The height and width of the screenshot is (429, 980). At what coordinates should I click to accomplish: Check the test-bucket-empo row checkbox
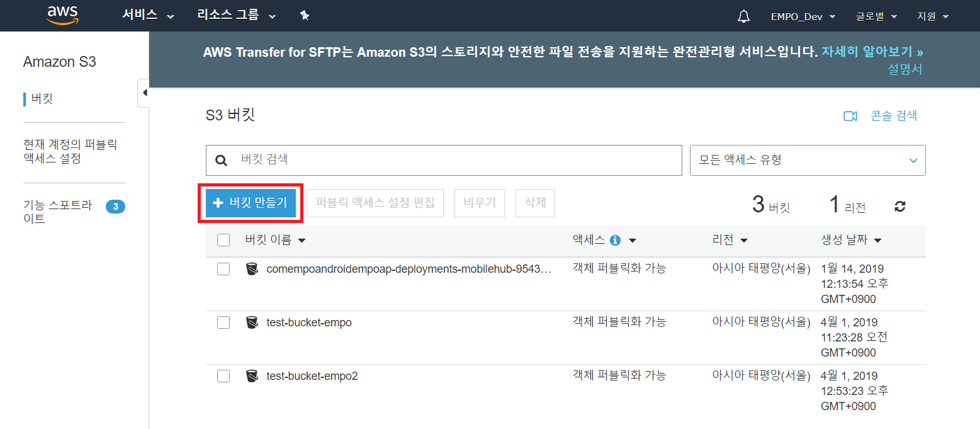tap(223, 323)
